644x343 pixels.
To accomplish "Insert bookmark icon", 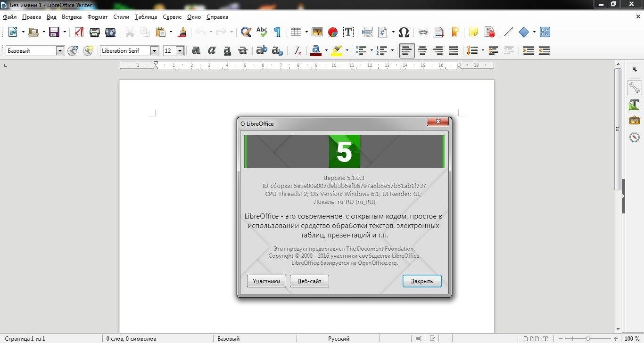I will tap(455, 32).
